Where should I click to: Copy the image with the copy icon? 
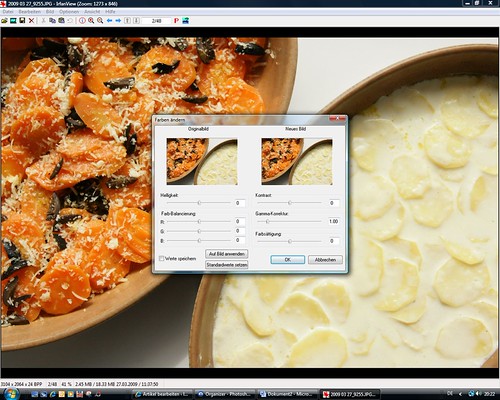tap(52, 21)
